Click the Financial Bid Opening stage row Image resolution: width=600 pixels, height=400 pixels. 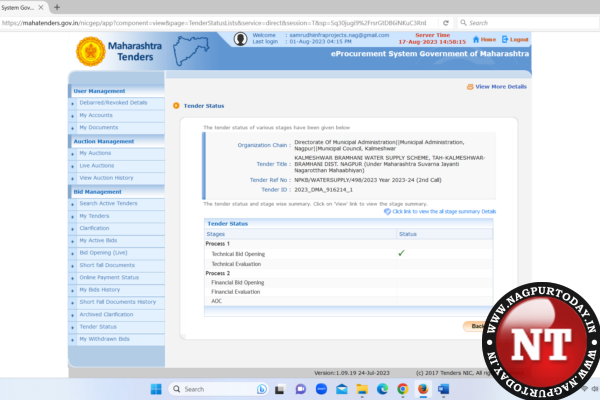(348, 282)
